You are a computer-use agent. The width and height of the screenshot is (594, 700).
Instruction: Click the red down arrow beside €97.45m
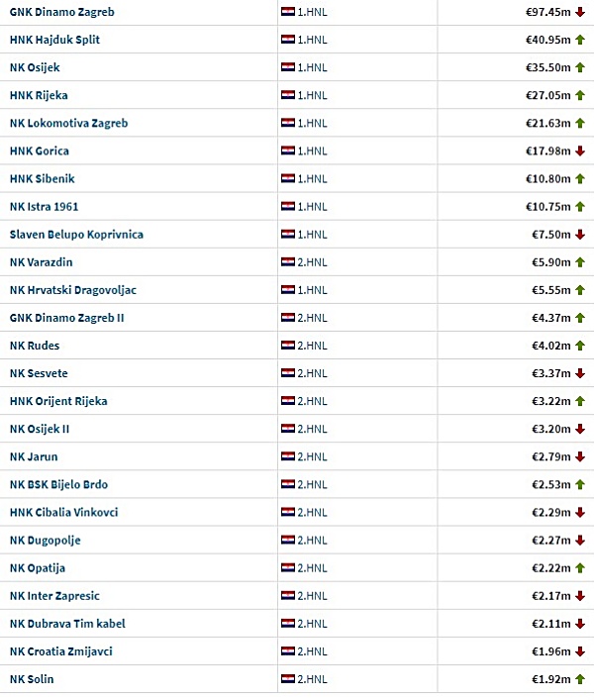click(580, 12)
